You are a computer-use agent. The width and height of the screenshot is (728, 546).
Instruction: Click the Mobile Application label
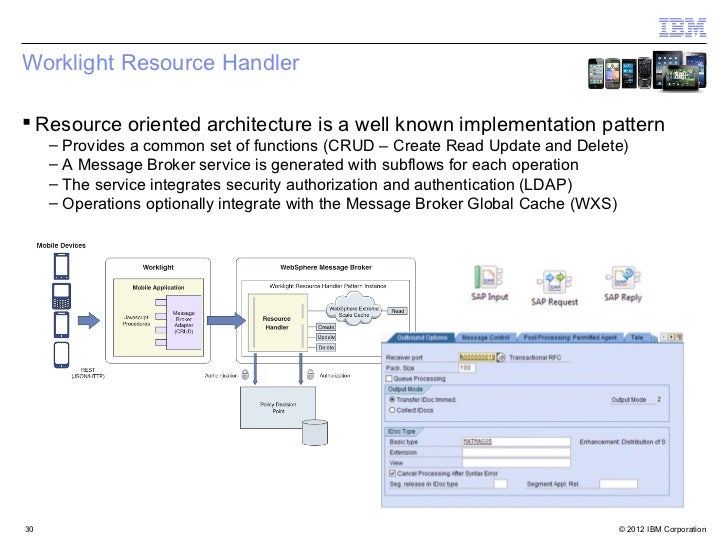[158, 287]
